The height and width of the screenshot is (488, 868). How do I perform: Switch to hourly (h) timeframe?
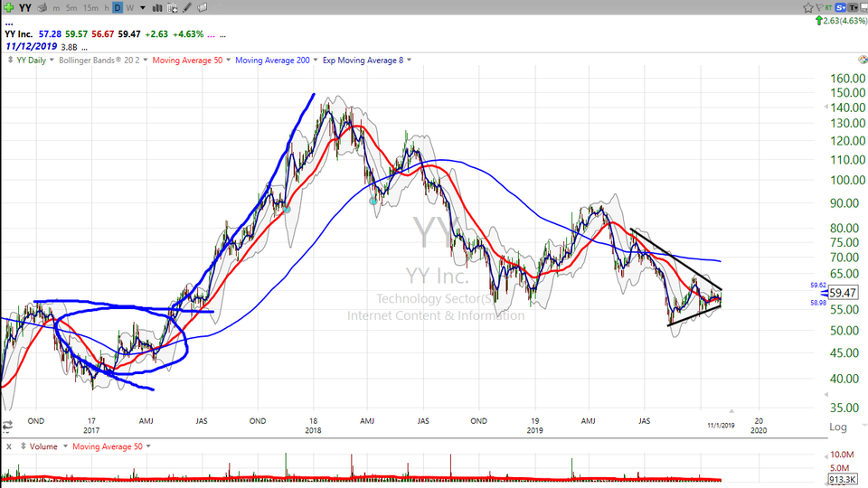pos(107,8)
